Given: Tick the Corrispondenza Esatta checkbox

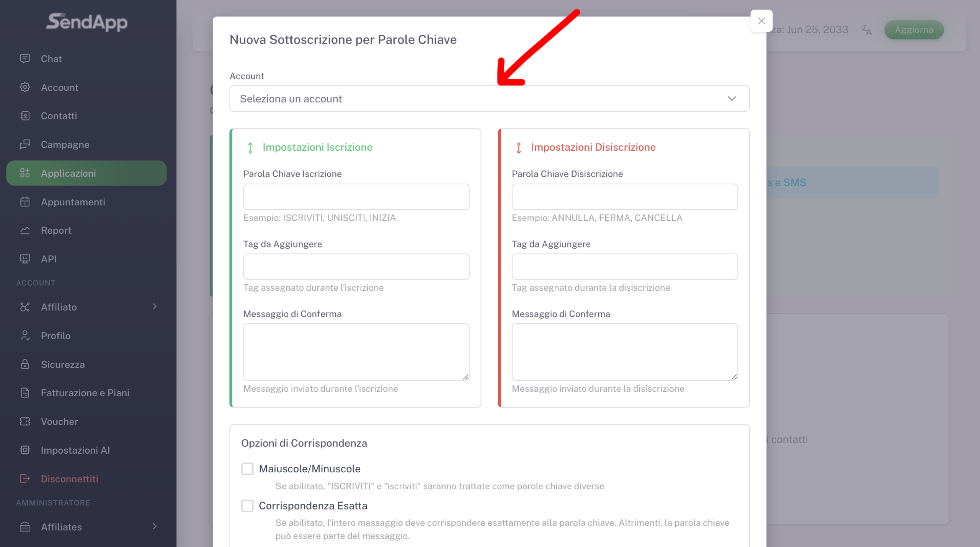Looking at the screenshot, I should click(247, 506).
